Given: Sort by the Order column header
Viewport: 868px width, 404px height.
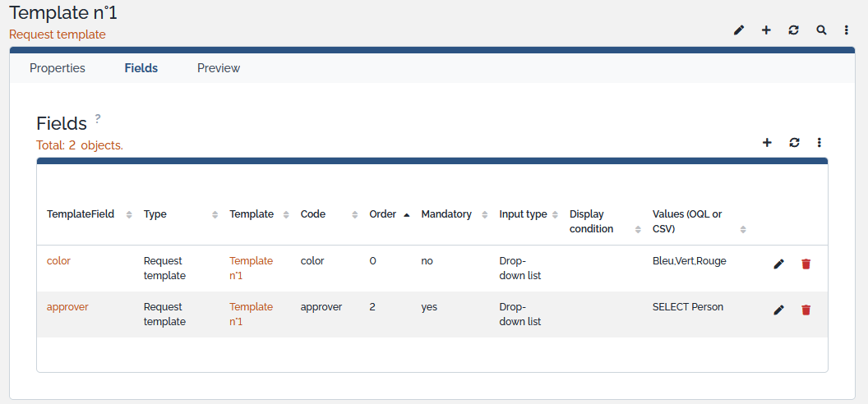Looking at the screenshot, I should coord(383,214).
